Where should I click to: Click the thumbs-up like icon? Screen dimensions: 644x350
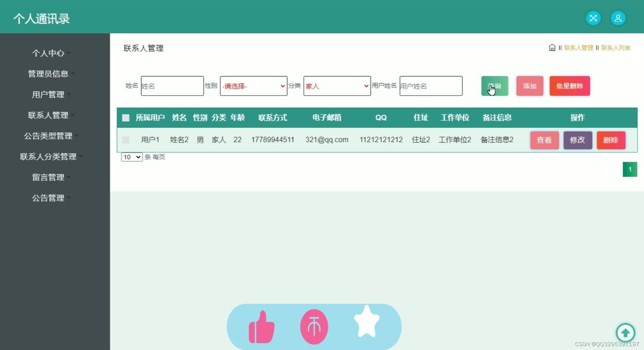(x=261, y=327)
